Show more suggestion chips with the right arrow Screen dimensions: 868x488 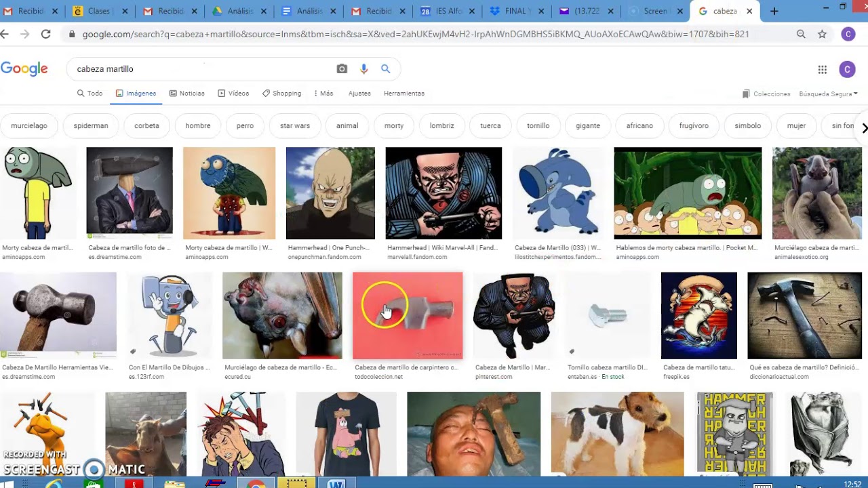[x=864, y=127]
